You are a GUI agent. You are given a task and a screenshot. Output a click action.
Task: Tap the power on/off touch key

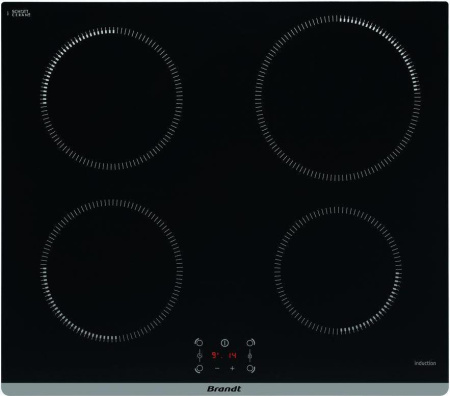[225, 343]
